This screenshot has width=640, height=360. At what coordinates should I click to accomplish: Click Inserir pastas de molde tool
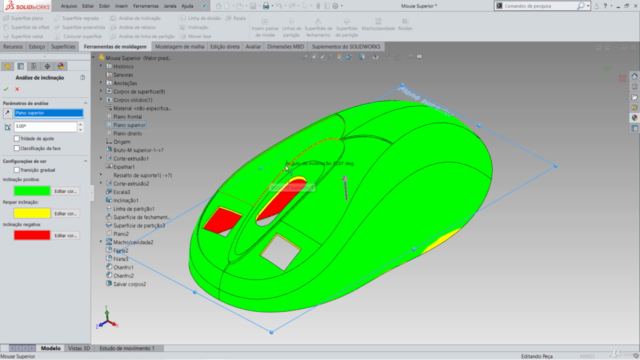[265, 28]
